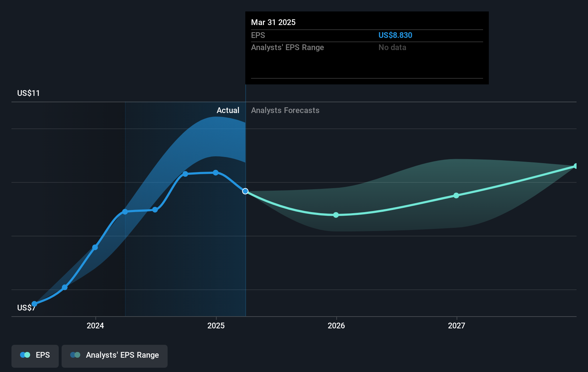Click the EPS legend color dots icon
Screen dimensions: 588x372
(25, 355)
